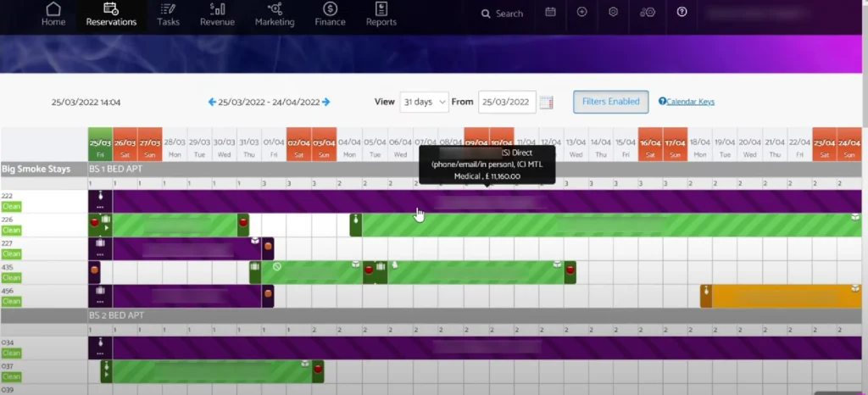Switch to the Reports tab
Screen dimensions: 868x395
pyautogui.click(x=381, y=14)
